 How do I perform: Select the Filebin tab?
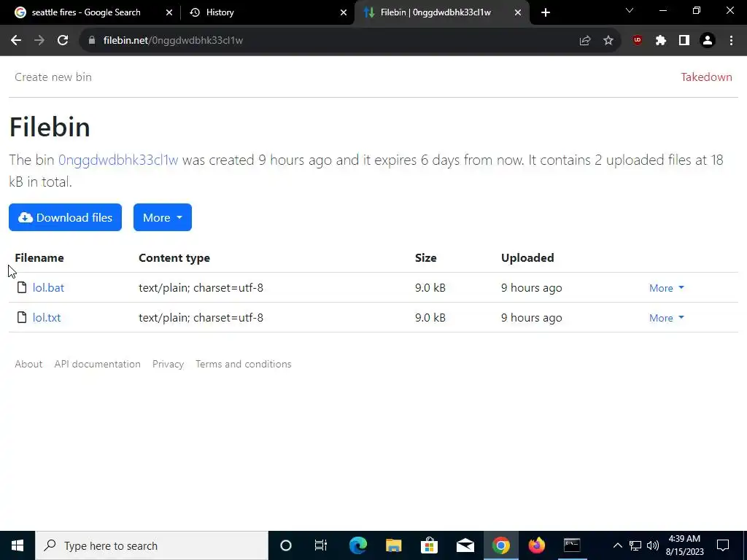[435, 12]
